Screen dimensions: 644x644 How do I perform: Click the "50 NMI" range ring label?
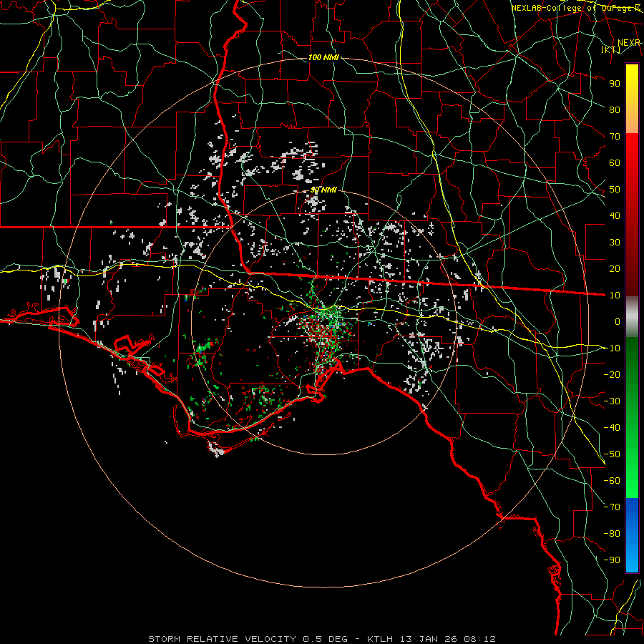pyautogui.click(x=323, y=190)
